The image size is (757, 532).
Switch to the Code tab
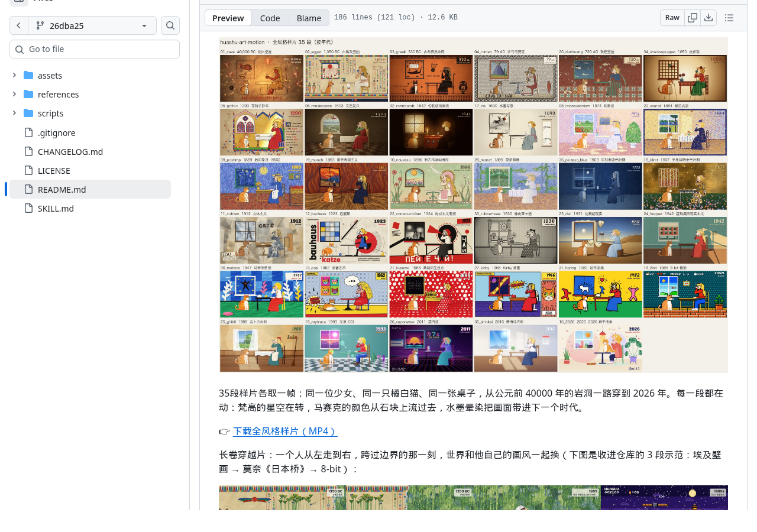(x=270, y=18)
